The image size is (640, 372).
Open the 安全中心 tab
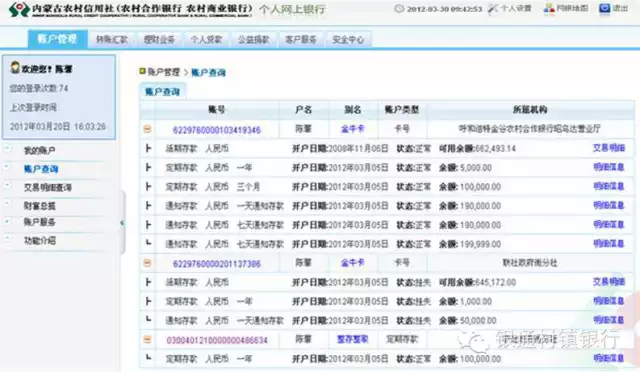pos(348,40)
